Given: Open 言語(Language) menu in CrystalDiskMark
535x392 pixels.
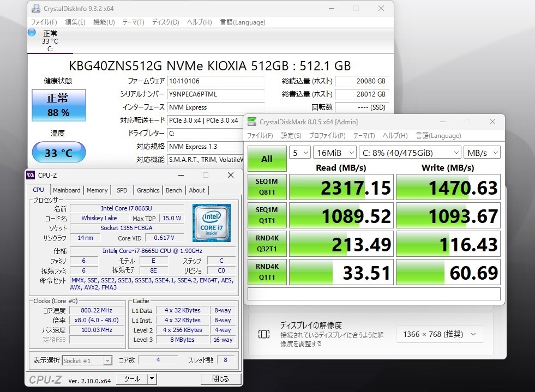Looking at the screenshot, I should point(438,135).
